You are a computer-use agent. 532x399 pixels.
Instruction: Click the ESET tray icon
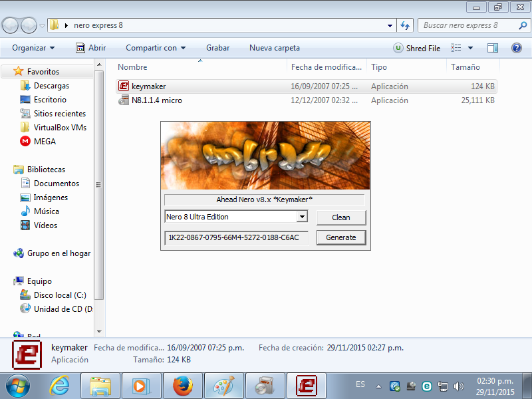(426, 386)
